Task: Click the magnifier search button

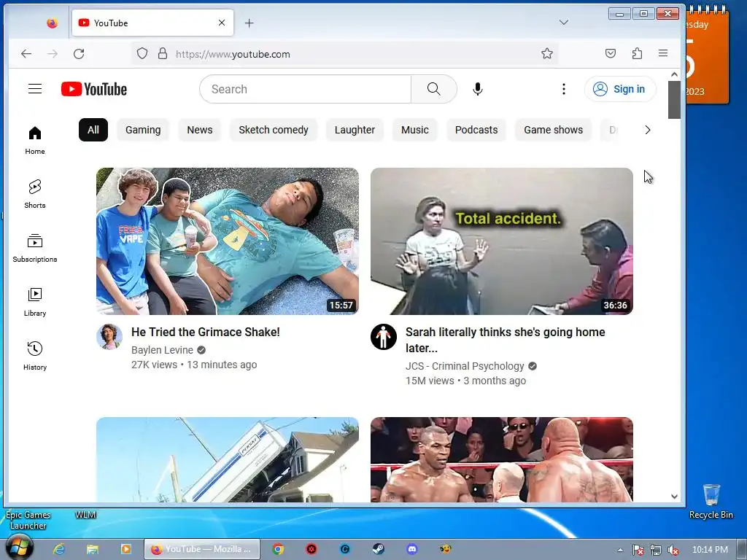Action: [x=433, y=89]
